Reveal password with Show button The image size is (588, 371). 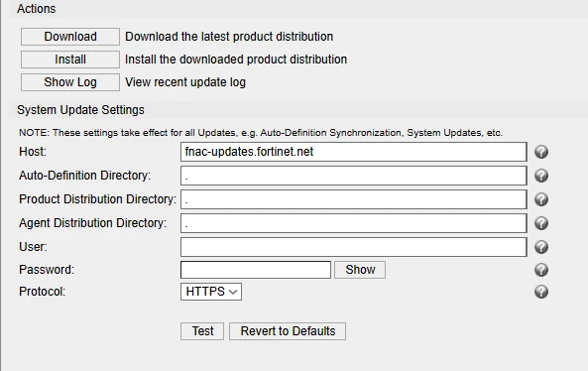point(360,270)
